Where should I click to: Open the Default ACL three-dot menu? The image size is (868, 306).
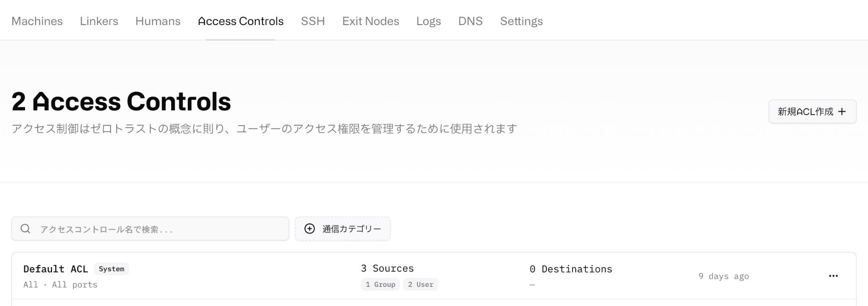tap(833, 276)
